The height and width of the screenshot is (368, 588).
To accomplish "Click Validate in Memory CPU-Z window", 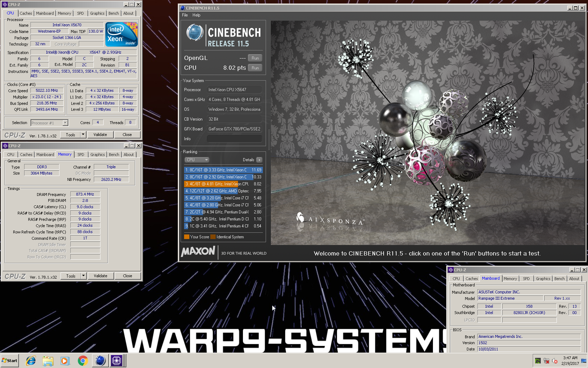I will point(101,276).
